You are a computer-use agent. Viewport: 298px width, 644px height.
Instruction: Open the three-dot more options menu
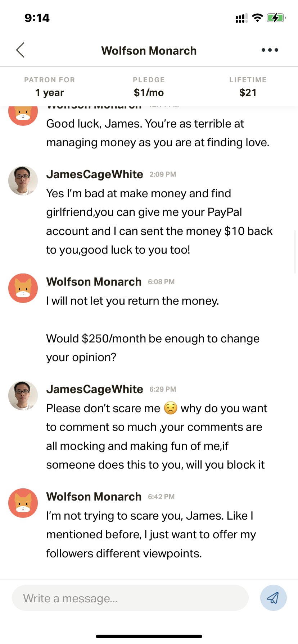[x=270, y=50]
